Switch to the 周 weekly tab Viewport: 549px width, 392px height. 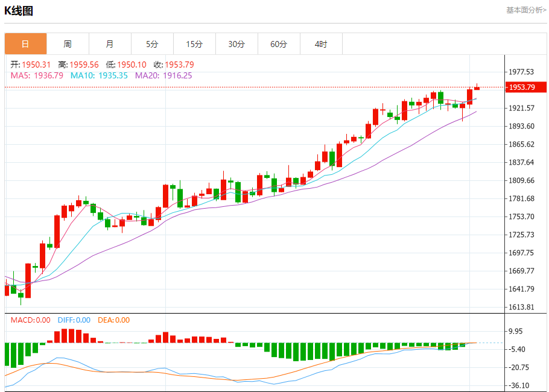tap(68, 44)
